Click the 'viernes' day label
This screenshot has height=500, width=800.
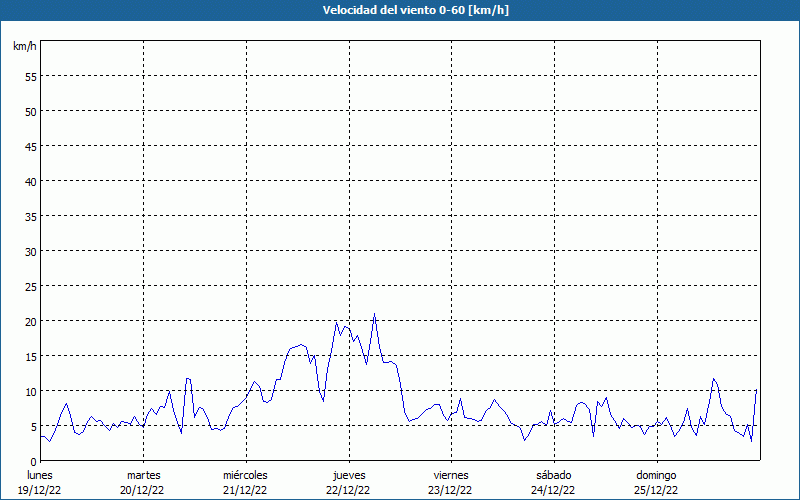tap(451, 475)
